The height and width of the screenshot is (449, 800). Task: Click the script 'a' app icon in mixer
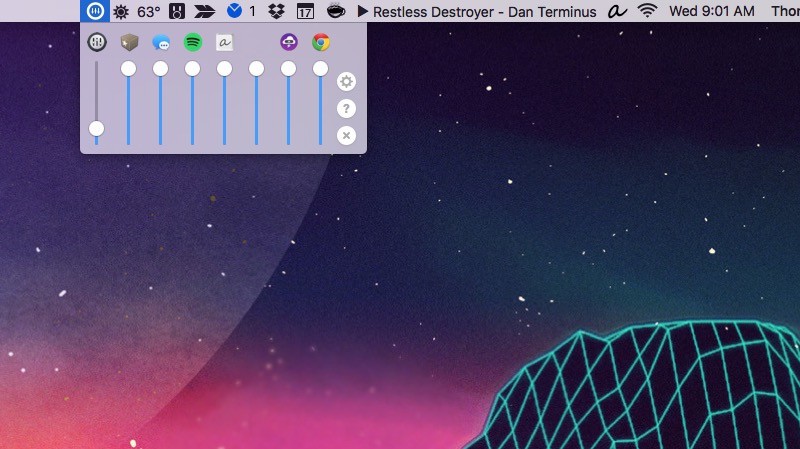[x=224, y=43]
